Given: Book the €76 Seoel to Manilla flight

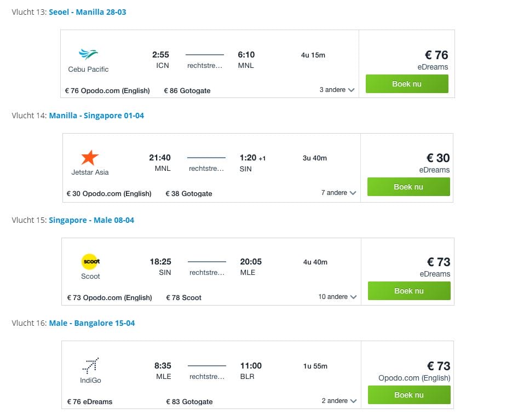Looking at the screenshot, I should (x=407, y=84).
